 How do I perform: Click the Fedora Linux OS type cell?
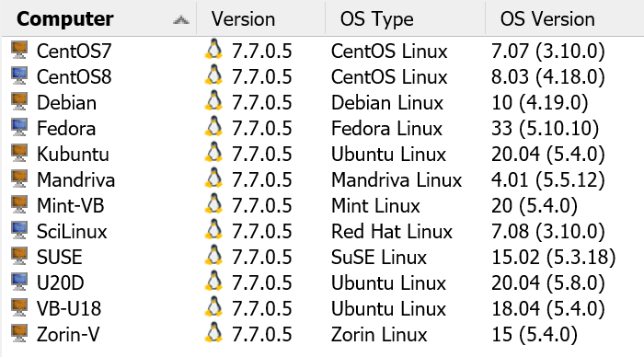pyautogui.click(x=386, y=129)
